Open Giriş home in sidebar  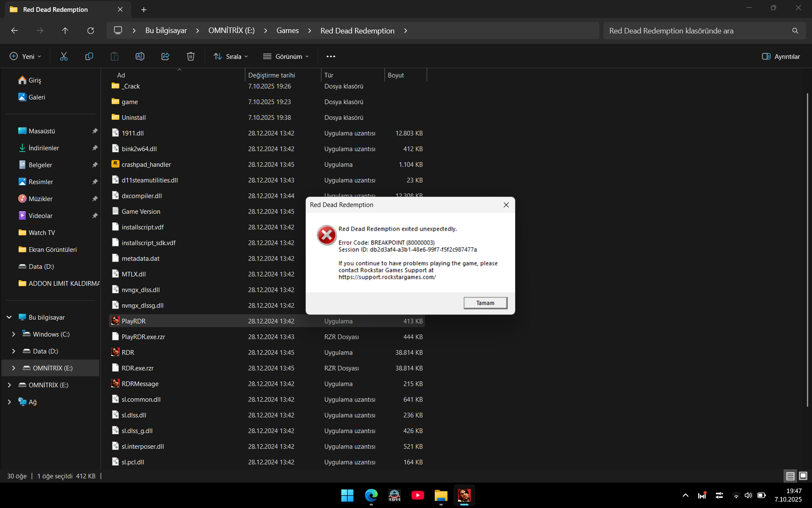pos(29,80)
